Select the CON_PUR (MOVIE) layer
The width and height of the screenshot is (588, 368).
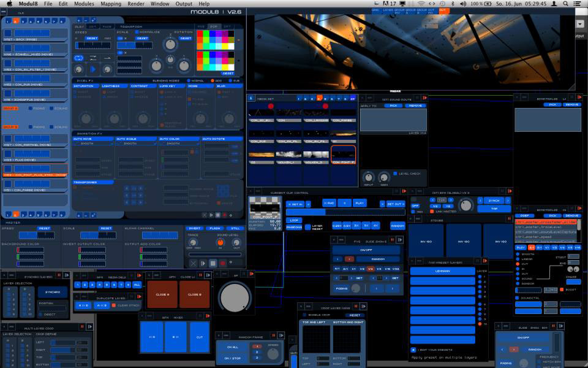[35, 80]
